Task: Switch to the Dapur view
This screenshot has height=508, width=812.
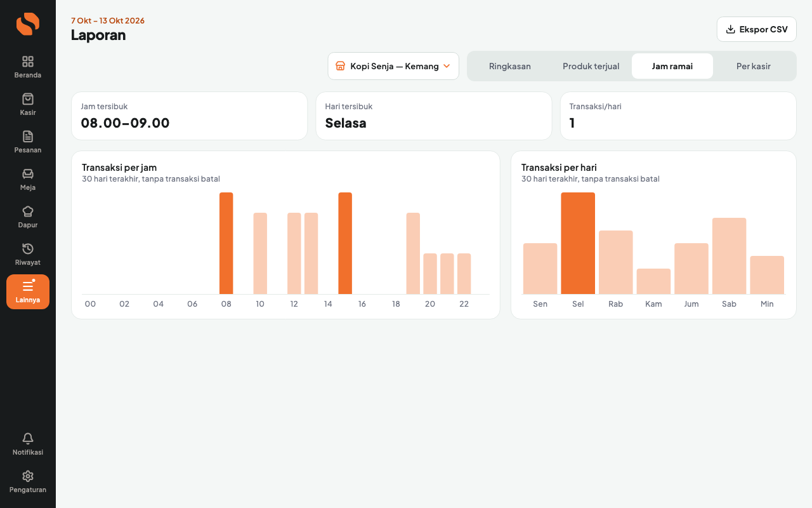Action: [x=28, y=217]
